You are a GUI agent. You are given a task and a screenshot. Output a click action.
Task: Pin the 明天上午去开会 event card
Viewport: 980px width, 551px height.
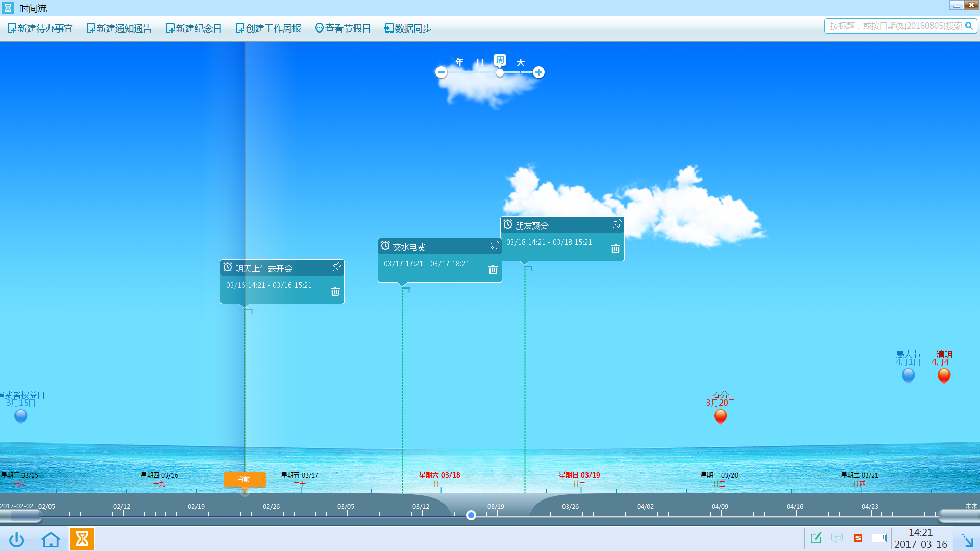pyautogui.click(x=336, y=267)
